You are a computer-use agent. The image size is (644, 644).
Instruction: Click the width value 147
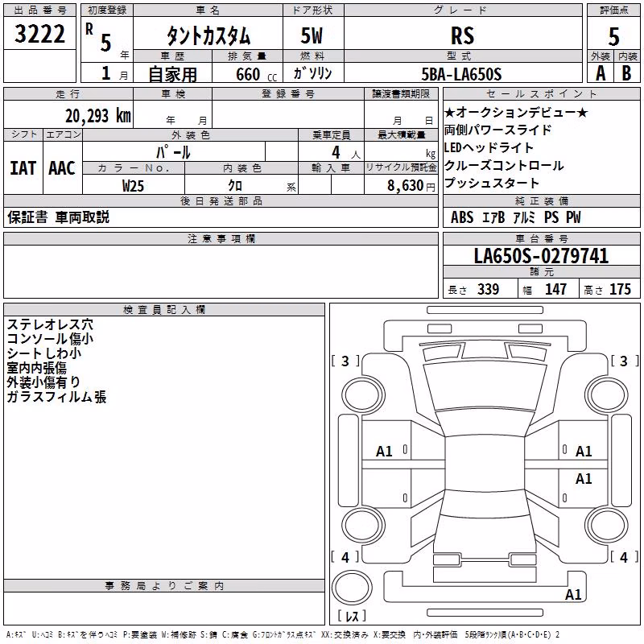(555, 289)
